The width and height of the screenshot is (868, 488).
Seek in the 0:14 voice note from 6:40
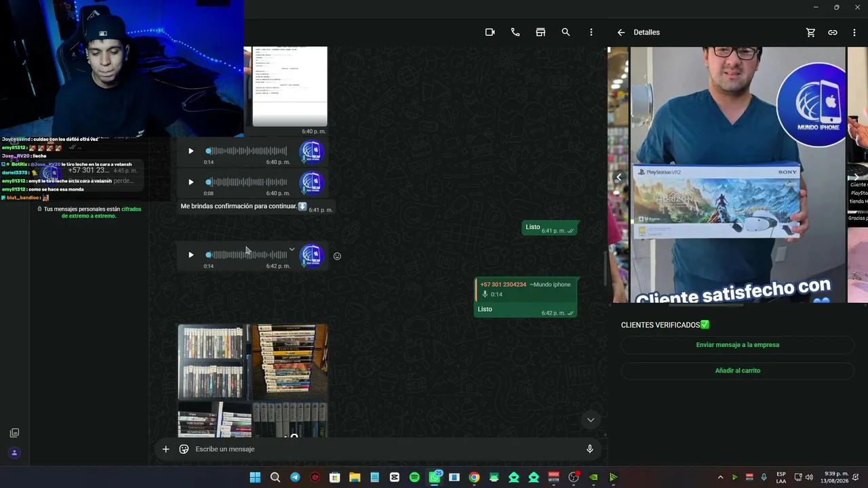click(247, 151)
